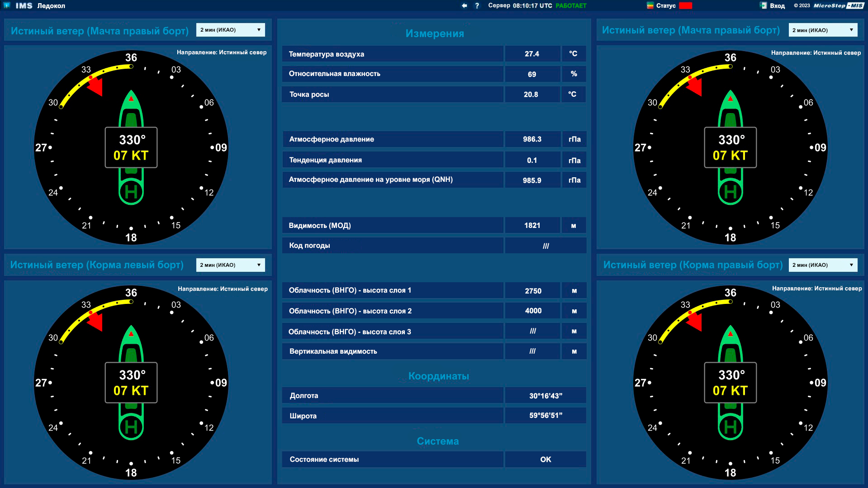
Task: Click the Состояние системы OK field
Action: (x=545, y=460)
